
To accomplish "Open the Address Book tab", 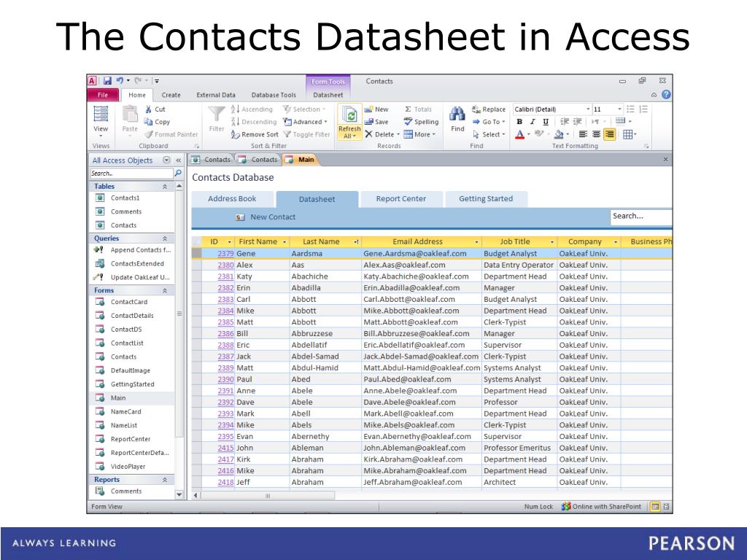I will pos(232,198).
